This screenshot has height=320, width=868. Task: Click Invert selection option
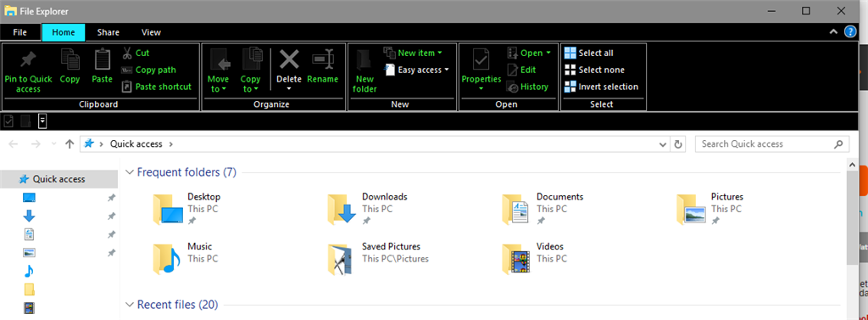[601, 87]
